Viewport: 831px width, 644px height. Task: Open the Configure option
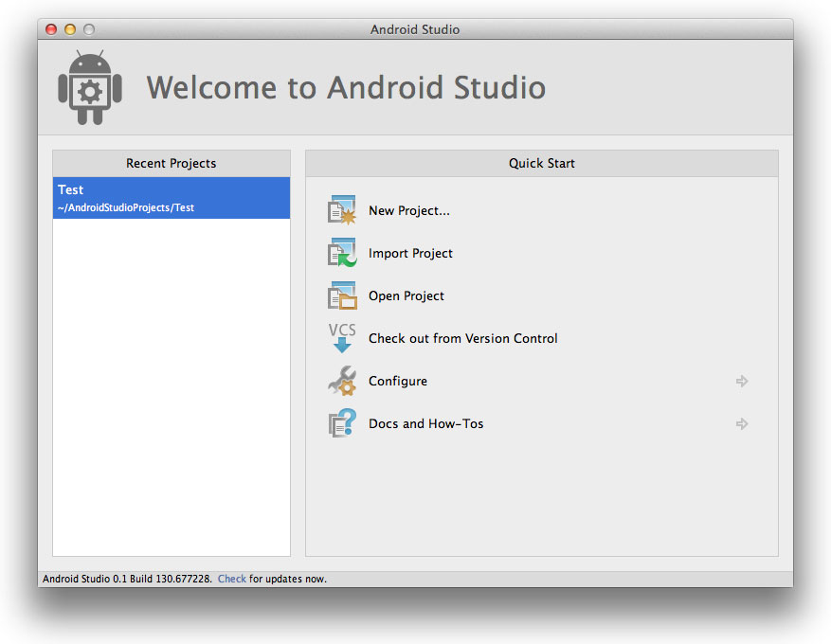tap(398, 382)
